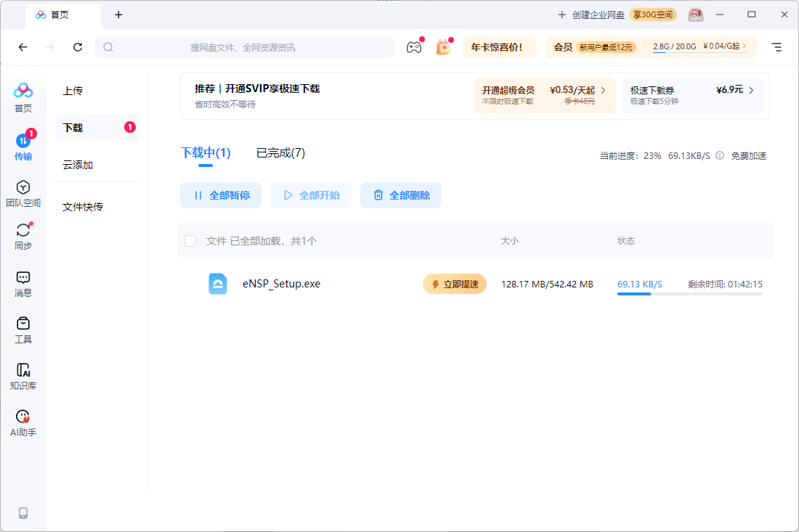Open the 知识库 knowledge base
The image size is (799, 532).
(x=23, y=377)
